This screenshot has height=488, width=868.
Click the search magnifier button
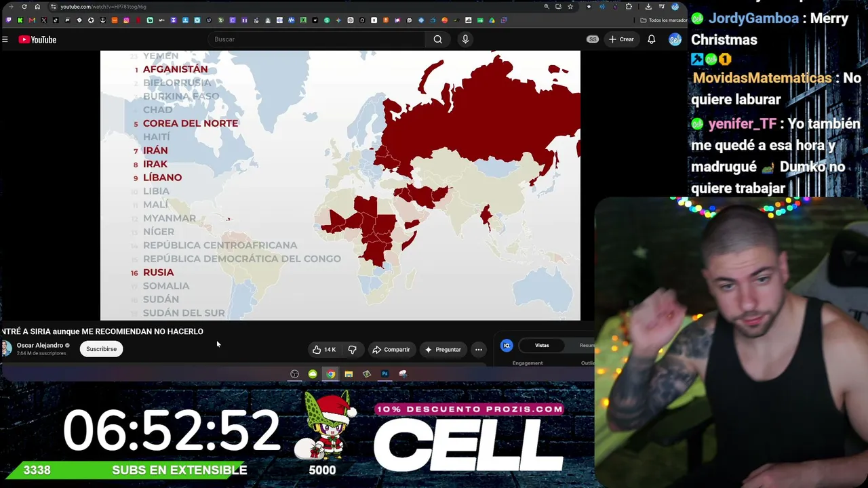tap(437, 39)
